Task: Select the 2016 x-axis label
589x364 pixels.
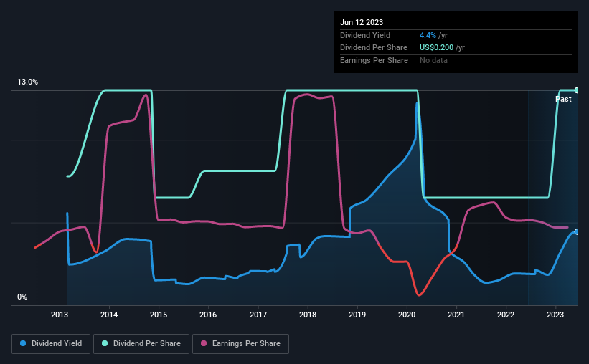Action: pos(208,315)
